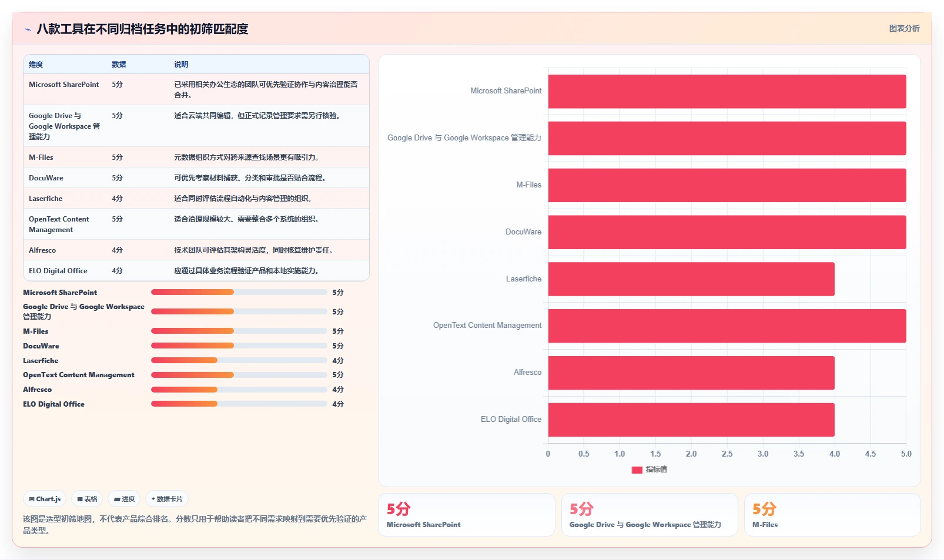Click the 数据 table column header

[119, 65]
